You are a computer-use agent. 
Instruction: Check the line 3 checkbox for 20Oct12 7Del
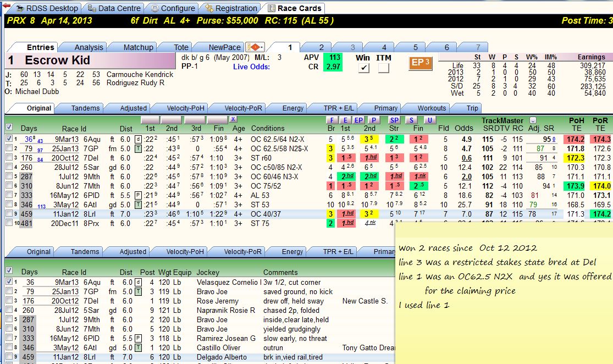click(9, 157)
